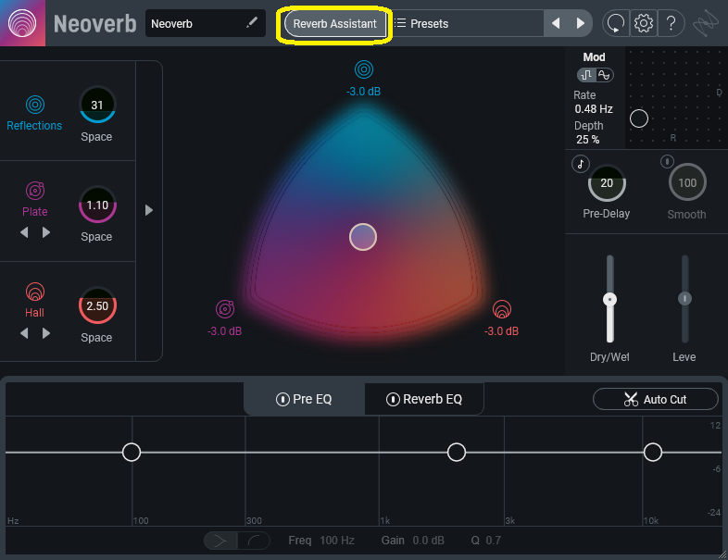Switch to previous Hall type
This screenshot has width=728, height=560.
(x=25, y=333)
